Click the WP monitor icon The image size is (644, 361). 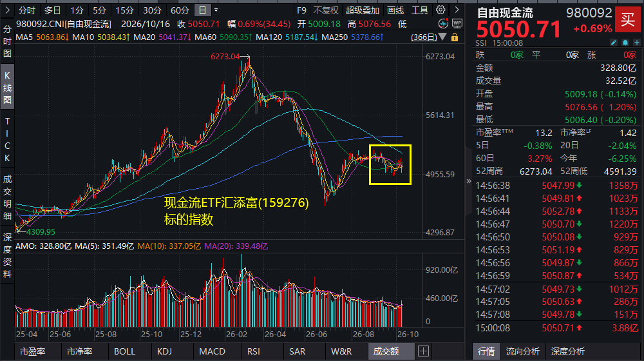(457, 23)
